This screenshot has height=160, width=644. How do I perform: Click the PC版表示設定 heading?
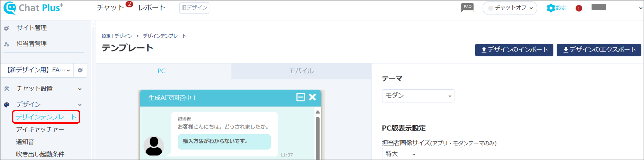click(x=404, y=128)
